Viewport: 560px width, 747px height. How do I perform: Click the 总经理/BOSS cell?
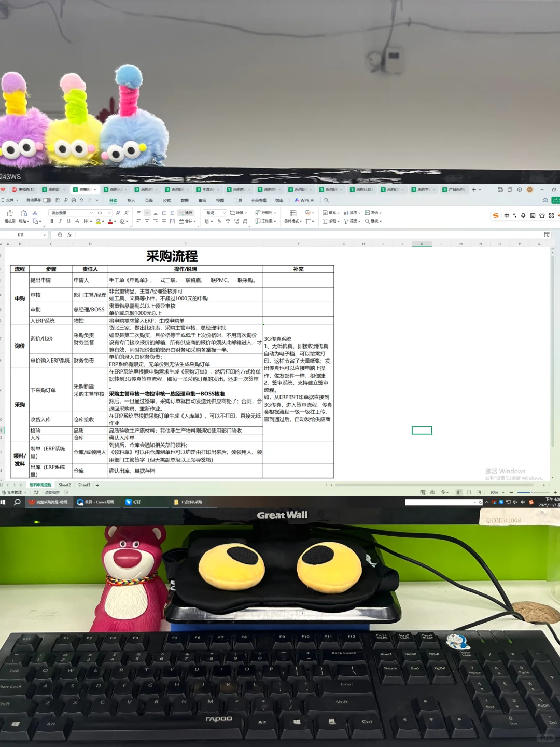coord(90,309)
